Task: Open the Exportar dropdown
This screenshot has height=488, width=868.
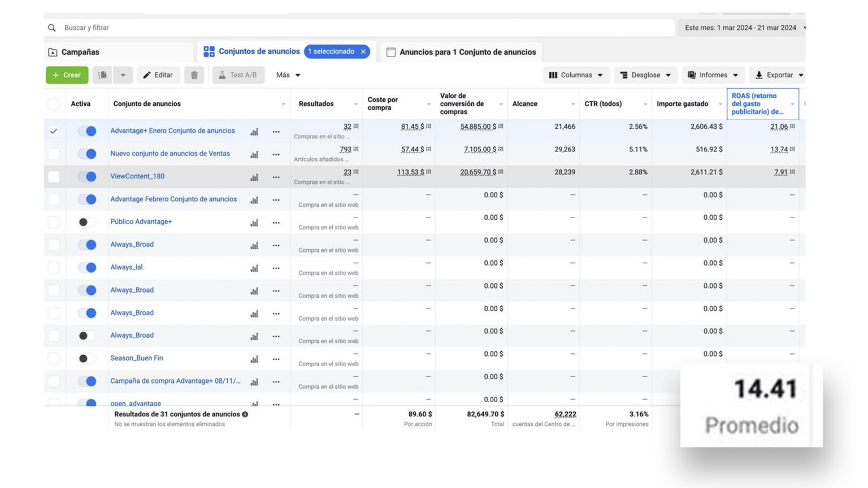Action: [779, 75]
